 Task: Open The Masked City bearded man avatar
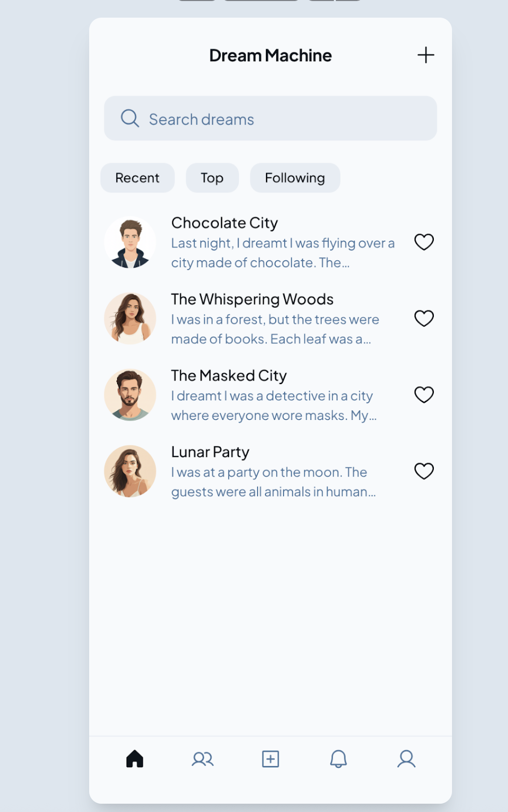[x=130, y=395]
